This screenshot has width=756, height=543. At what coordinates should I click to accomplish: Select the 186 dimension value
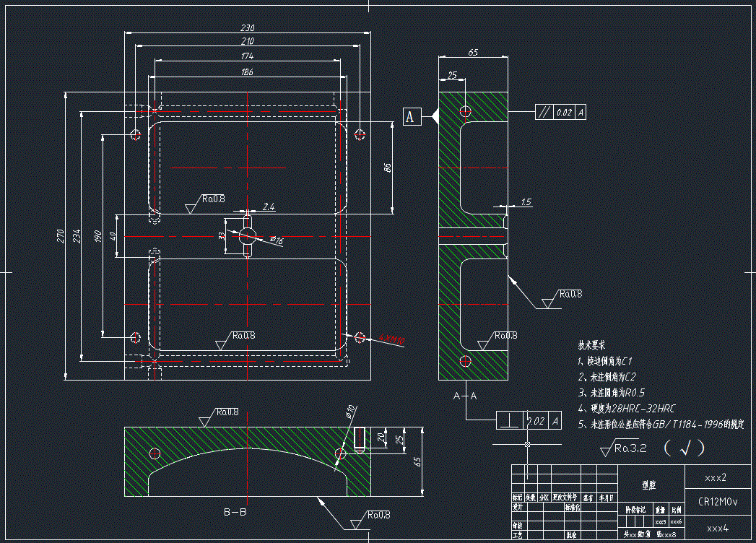point(248,72)
